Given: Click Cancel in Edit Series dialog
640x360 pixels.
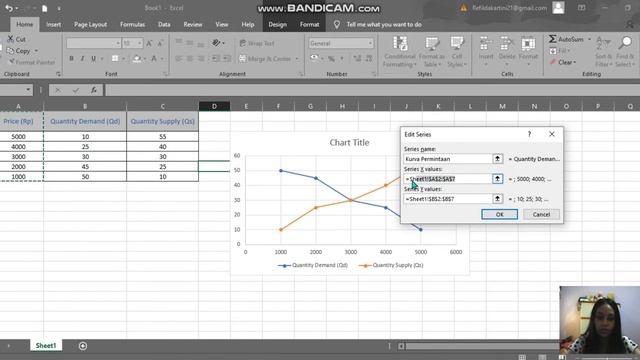Looking at the screenshot, I should (541, 214).
